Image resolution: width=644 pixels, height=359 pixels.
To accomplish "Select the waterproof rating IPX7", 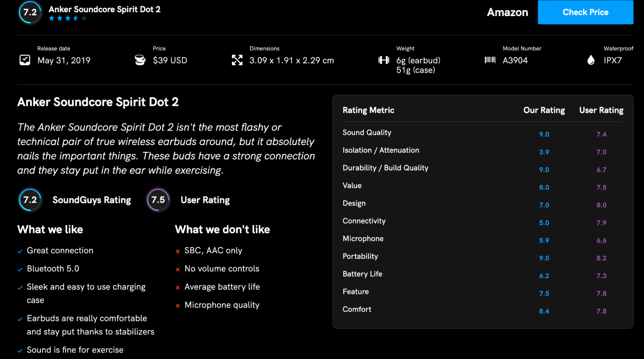I will pyautogui.click(x=612, y=60).
